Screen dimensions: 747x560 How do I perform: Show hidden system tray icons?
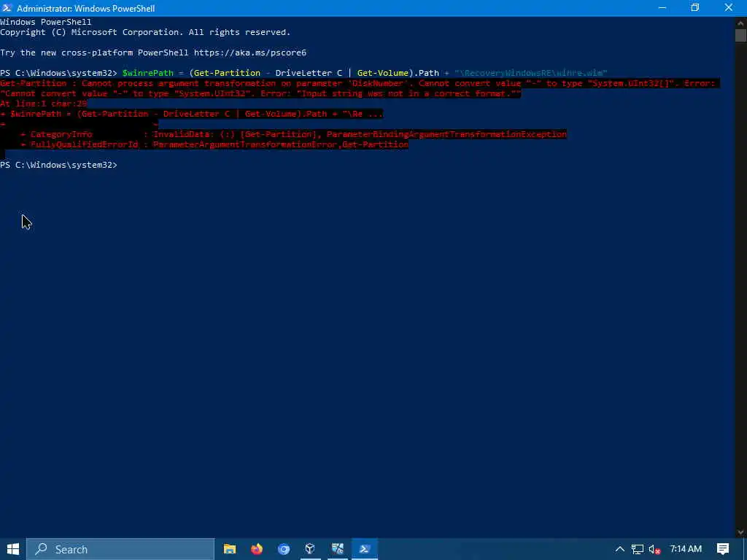pos(620,549)
